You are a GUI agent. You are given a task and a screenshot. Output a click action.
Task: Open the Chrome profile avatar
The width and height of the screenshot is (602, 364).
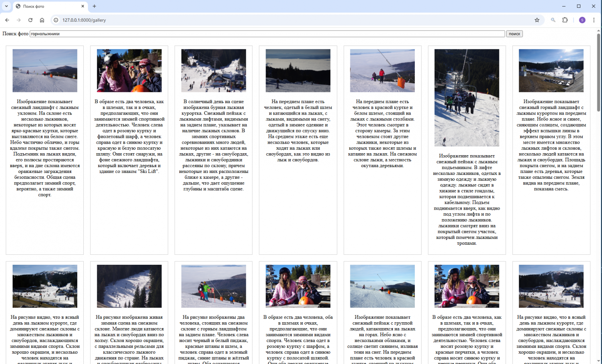(582, 20)
